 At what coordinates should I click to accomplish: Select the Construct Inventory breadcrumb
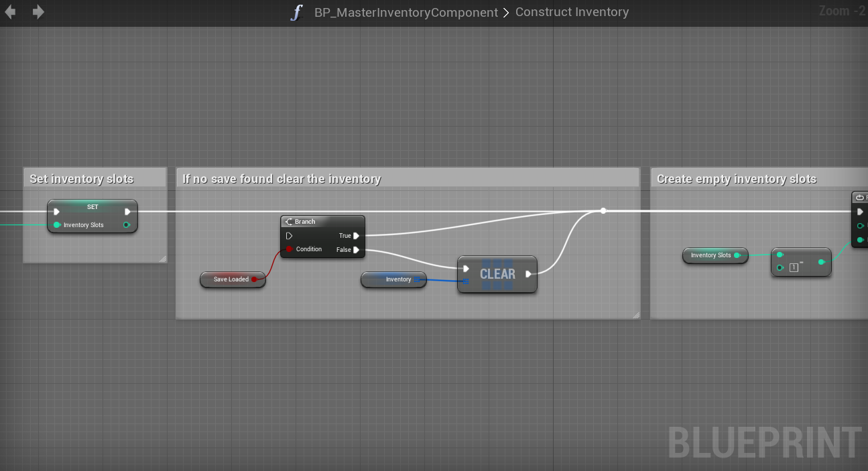click(x=572, y=12)
